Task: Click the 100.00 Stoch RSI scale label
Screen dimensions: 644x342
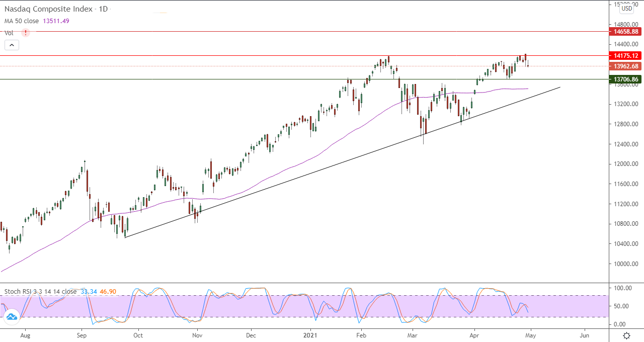Action: (x=622, y=288)
